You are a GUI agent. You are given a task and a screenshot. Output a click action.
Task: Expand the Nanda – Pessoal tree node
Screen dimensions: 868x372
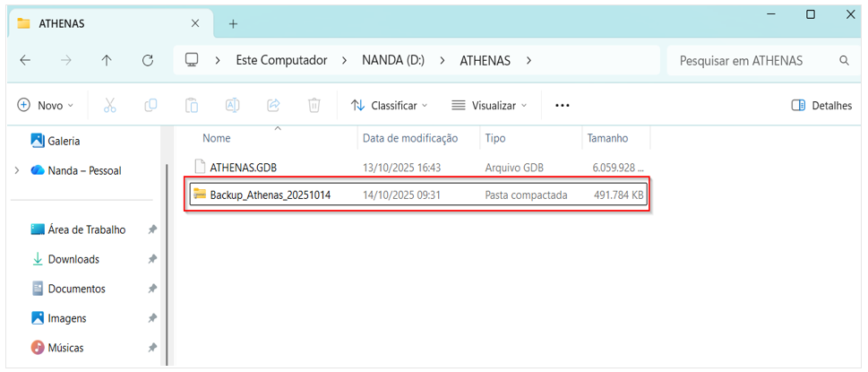[x=16, y=170]
